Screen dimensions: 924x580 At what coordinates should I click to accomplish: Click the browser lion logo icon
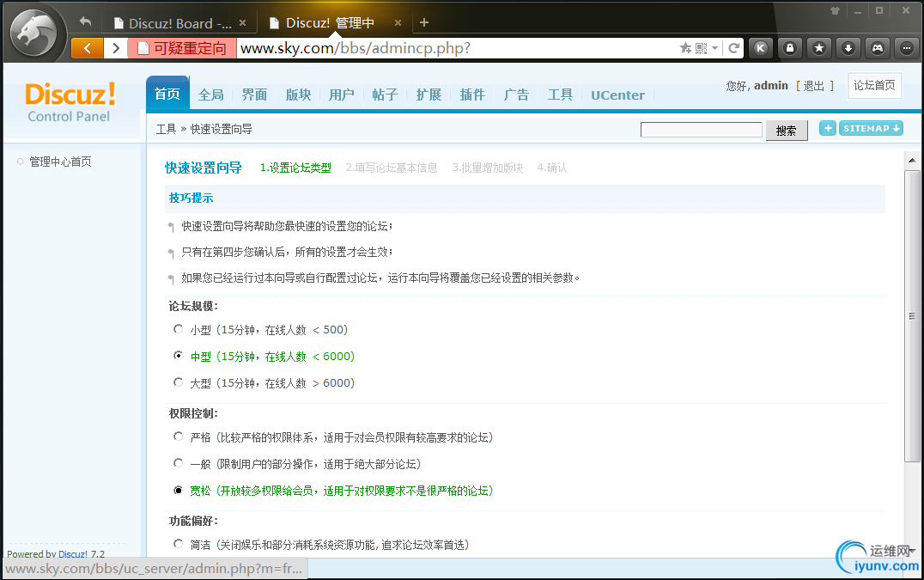pyautogui.click(x=33, y=33)
